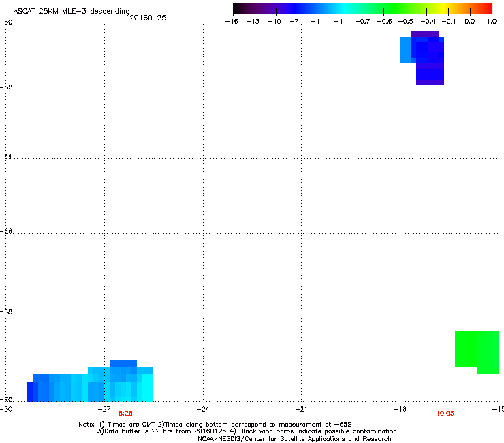This screenshot has width=504, height=443.
Task: Click the -64 latitude axis label
Action: (x=6, y=156)
